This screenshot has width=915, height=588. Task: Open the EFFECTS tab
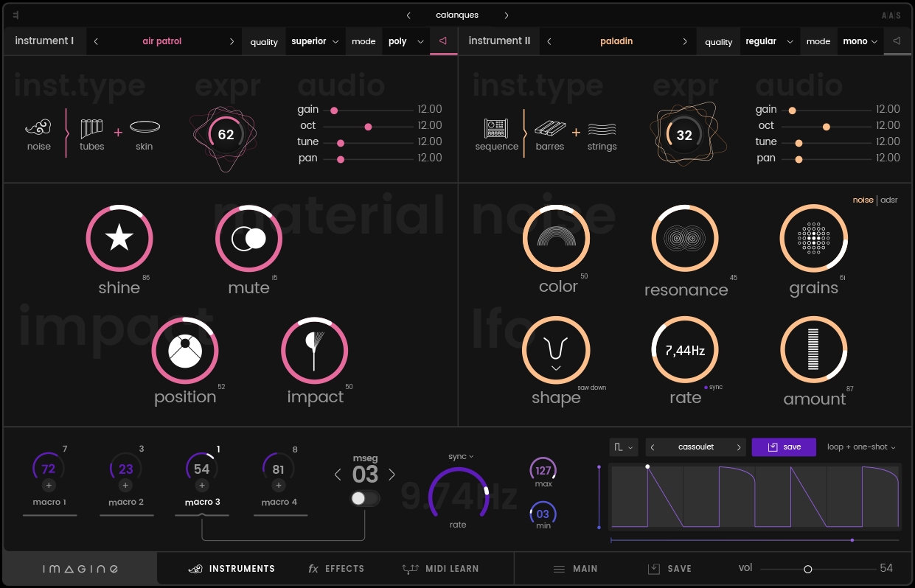[336, 569]
